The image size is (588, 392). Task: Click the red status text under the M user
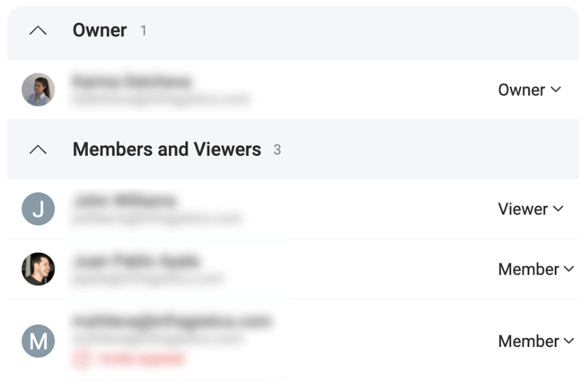(x=142, y=358)
